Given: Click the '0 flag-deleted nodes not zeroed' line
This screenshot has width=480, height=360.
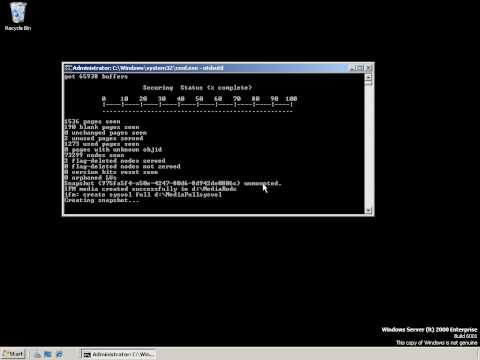Looking at the screenshot, I should click(x=122, y=166).
